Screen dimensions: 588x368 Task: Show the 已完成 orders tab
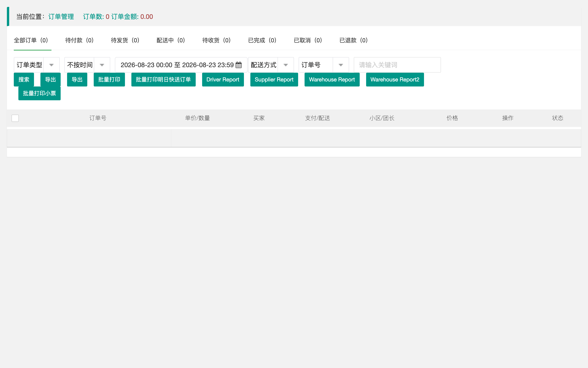coord(262,40)
